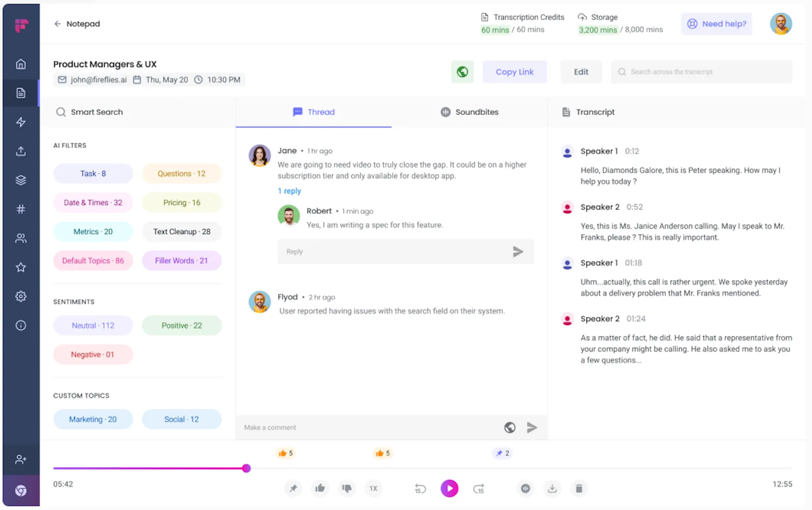The image size is (812, 510).
Task: Click the Need help? button
Action: point(717,24)
